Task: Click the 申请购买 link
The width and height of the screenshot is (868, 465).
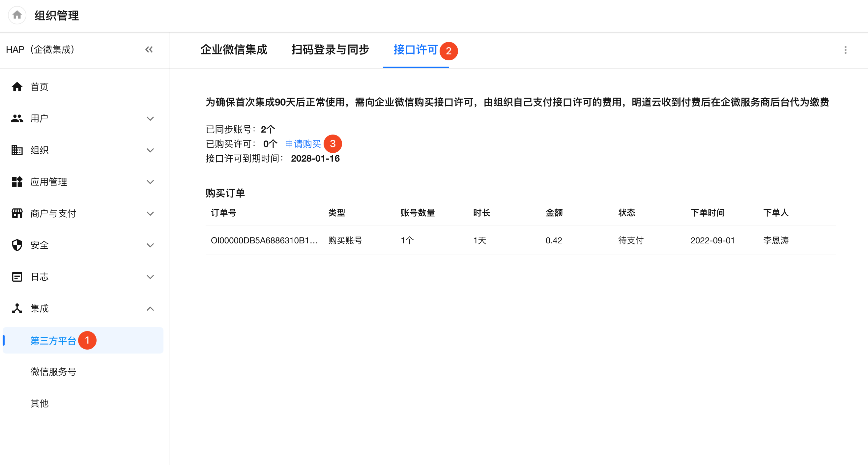Action: click(x=303, y=144)
